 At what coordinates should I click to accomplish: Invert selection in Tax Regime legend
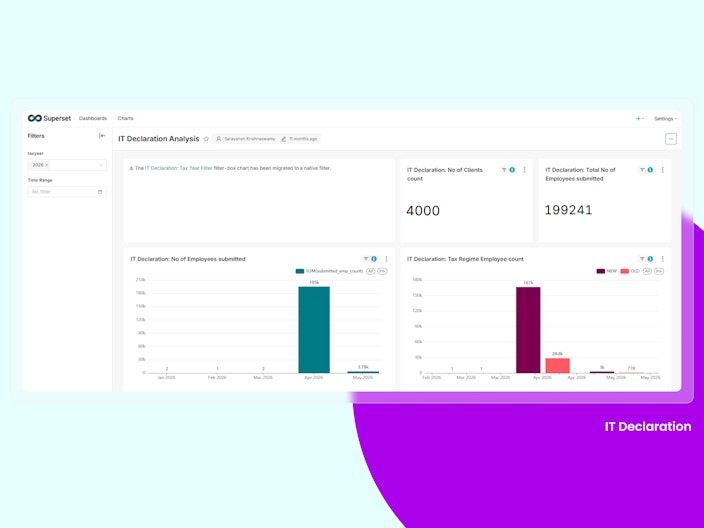[659, 271]
